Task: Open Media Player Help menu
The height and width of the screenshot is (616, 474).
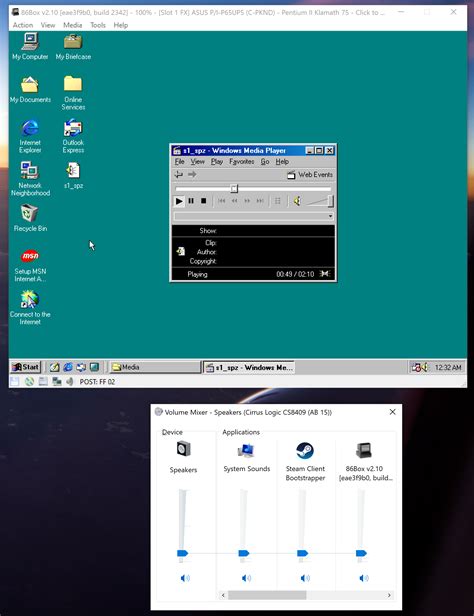Action: (x=282, y=161)
